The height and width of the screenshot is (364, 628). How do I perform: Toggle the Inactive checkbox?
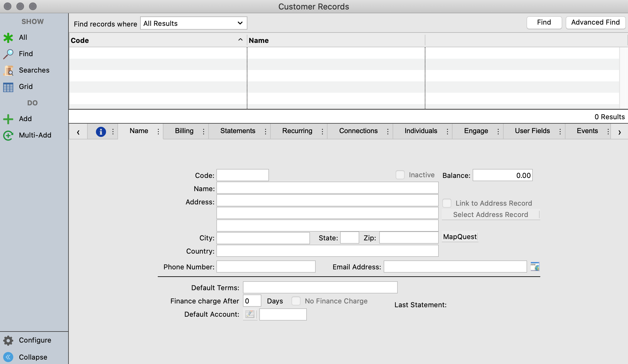400,175
